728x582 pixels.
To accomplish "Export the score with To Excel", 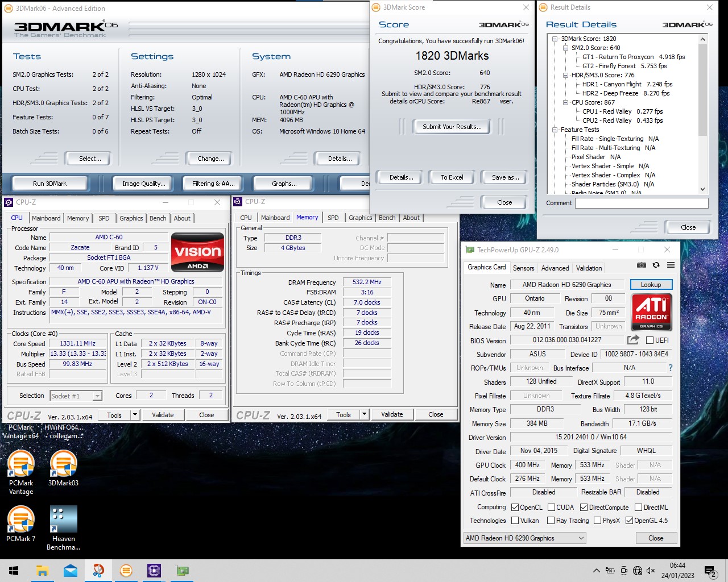I will point(452,177).
